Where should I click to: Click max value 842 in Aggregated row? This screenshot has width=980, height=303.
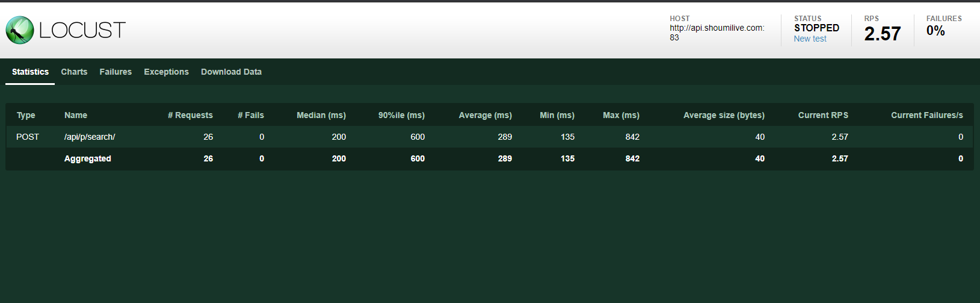coord(632,158)
